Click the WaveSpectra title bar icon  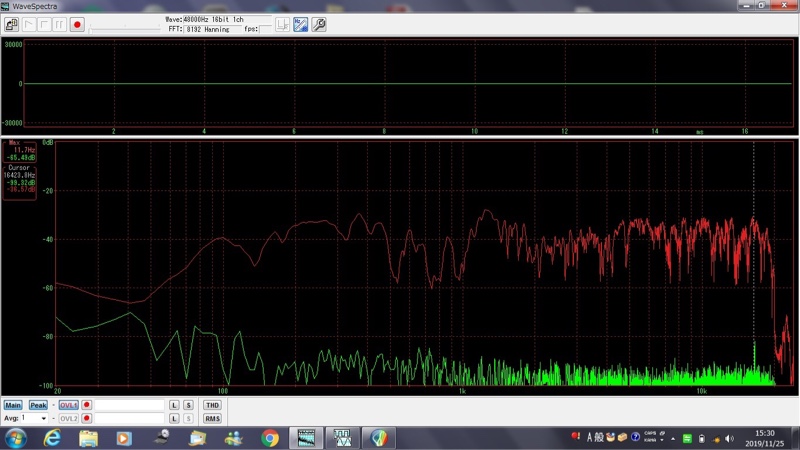pyautogui.click(x=5, y=6)
